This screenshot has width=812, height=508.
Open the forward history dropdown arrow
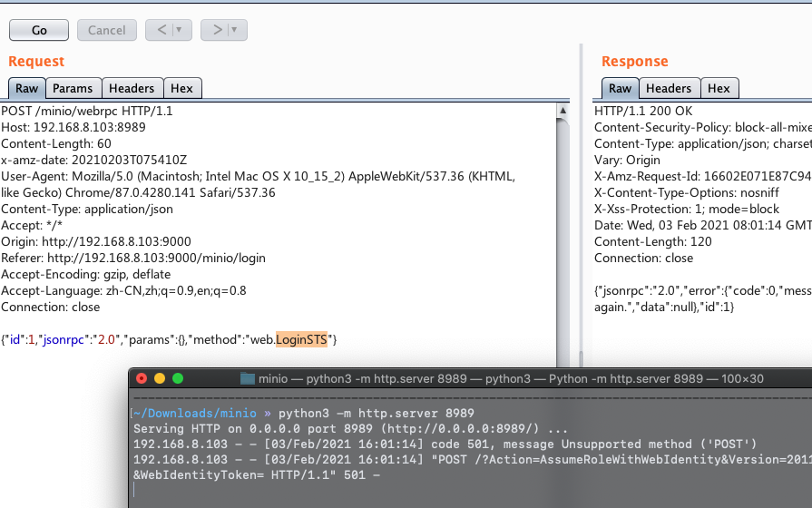(234, 30)
